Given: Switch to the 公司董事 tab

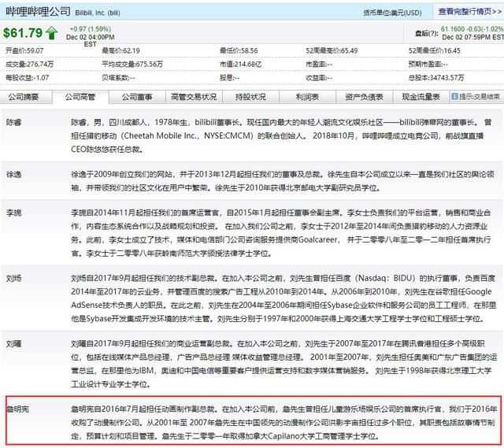Looking at the screenshot, I should click(x=137, y=97).
